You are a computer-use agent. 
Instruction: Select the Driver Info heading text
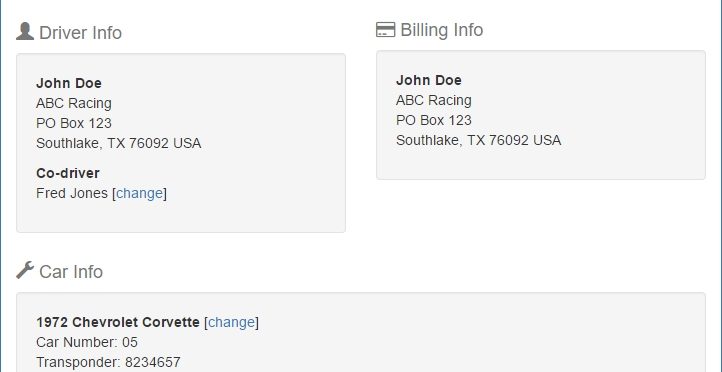coord(81,33)
